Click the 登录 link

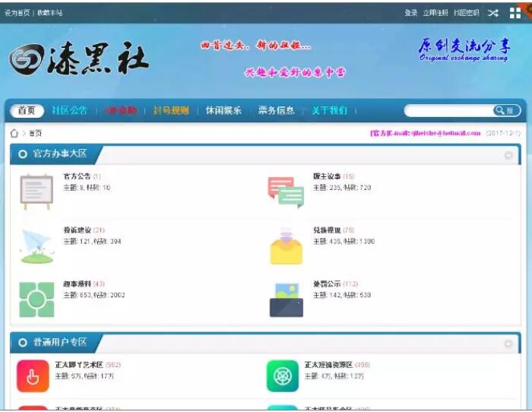pos(411,13)
